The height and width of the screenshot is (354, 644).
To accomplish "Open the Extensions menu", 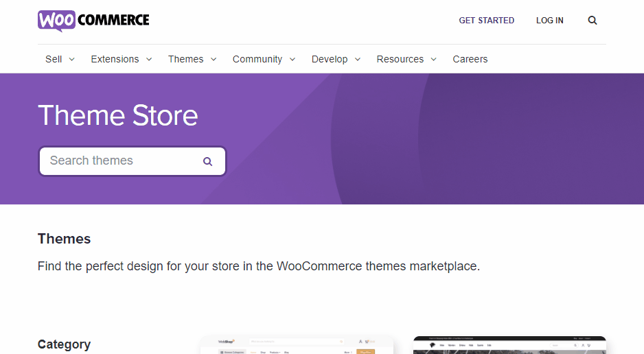I will click(x=115, y=59).
